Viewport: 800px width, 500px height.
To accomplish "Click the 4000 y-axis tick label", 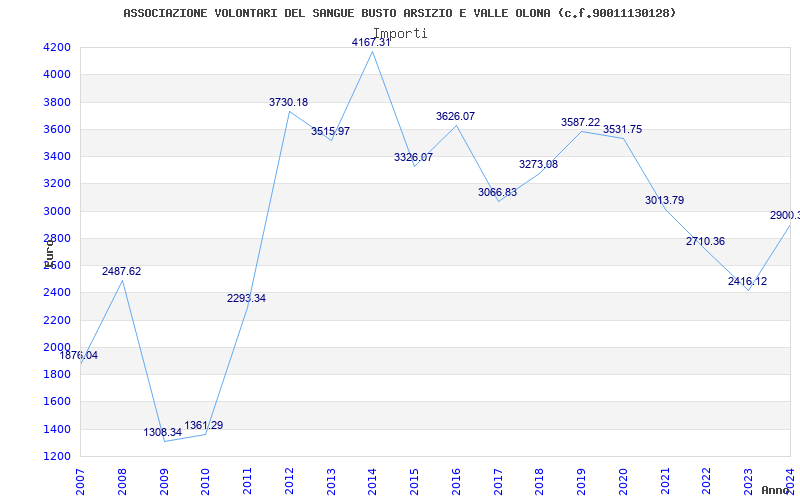I will pos(57,74).
